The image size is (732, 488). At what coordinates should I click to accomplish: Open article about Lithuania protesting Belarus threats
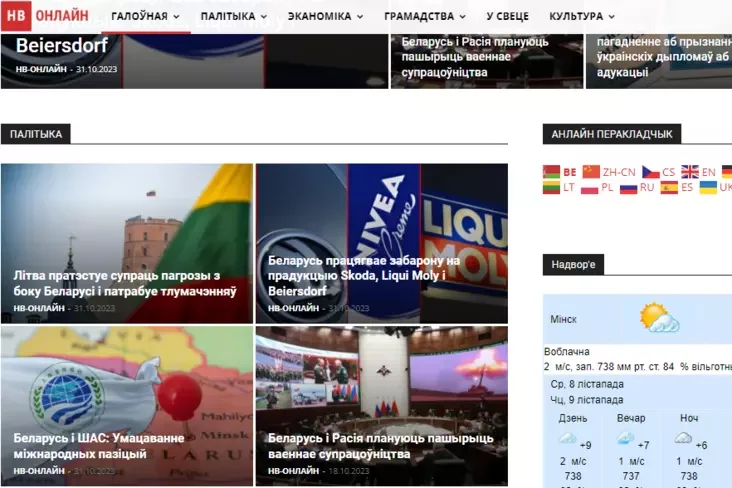[x=125, y=283]
